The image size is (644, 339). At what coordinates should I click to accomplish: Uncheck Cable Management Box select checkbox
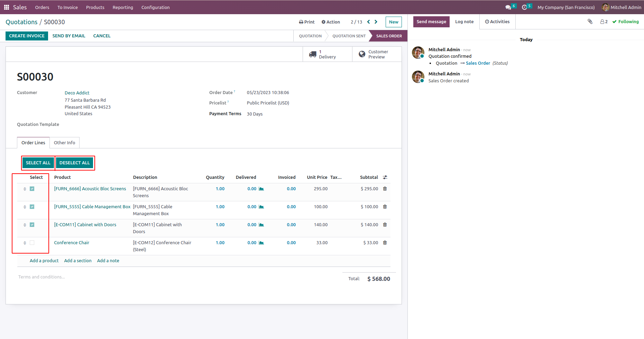click(x=32, y=207)
